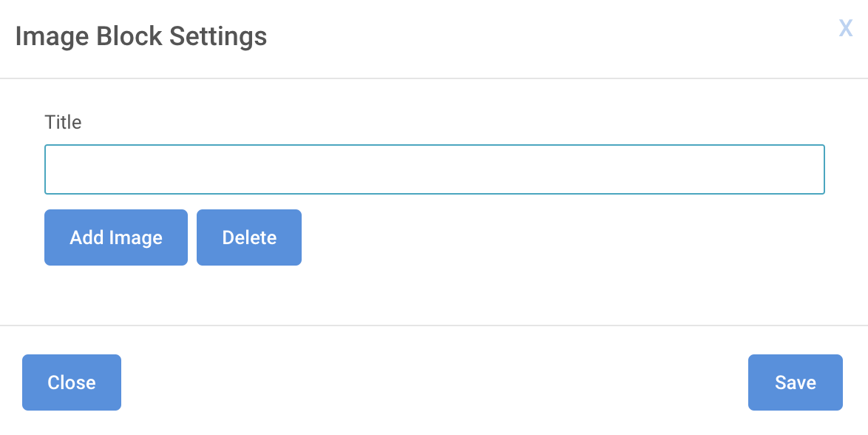Close the modal using the top-right X
Image resolution: width=868 pixels, height=435 pixels.
pyautogui.click(x=845, y=27)
